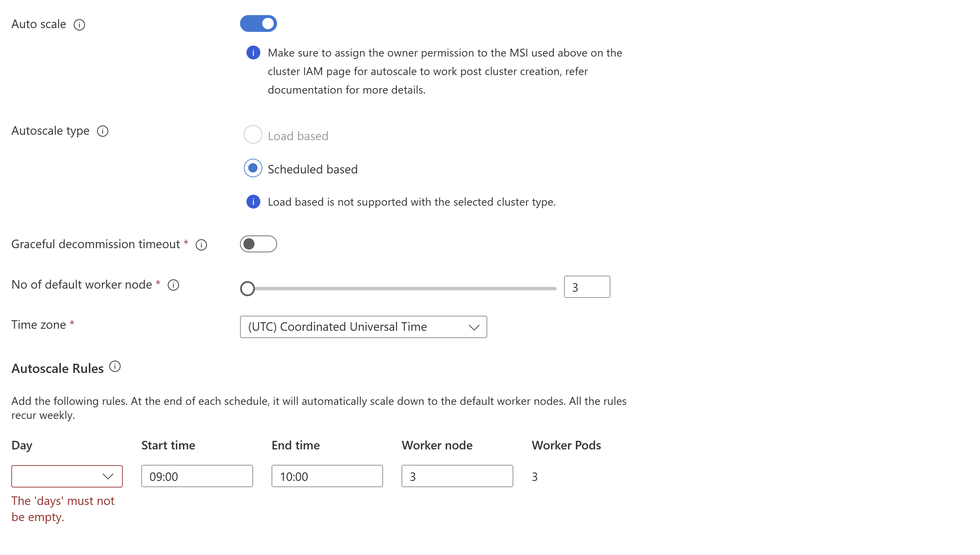This screenshot has width=980, height=555.
Task: Click the Day dropdown arrow chevron
Action: point(108,476)
